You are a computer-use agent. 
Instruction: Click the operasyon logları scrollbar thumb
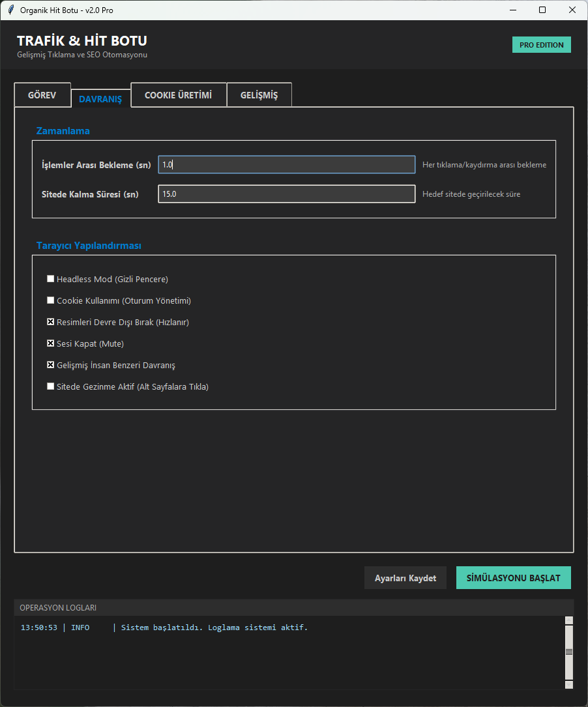pos(568,652)
